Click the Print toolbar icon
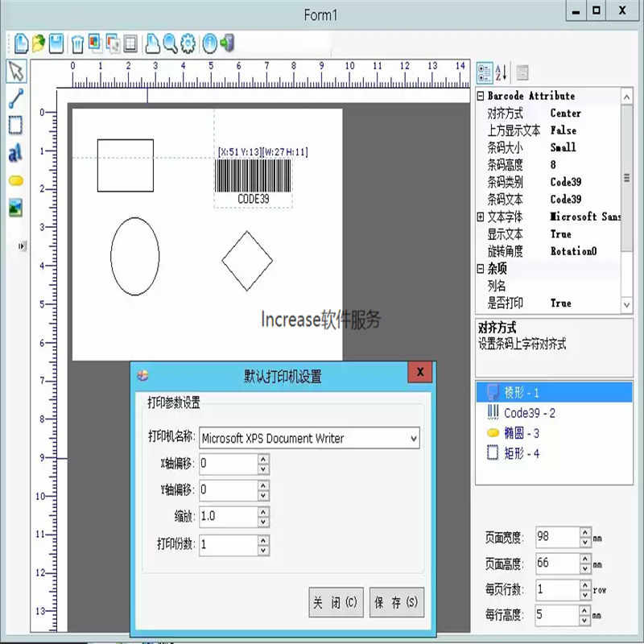 [152, 43]
